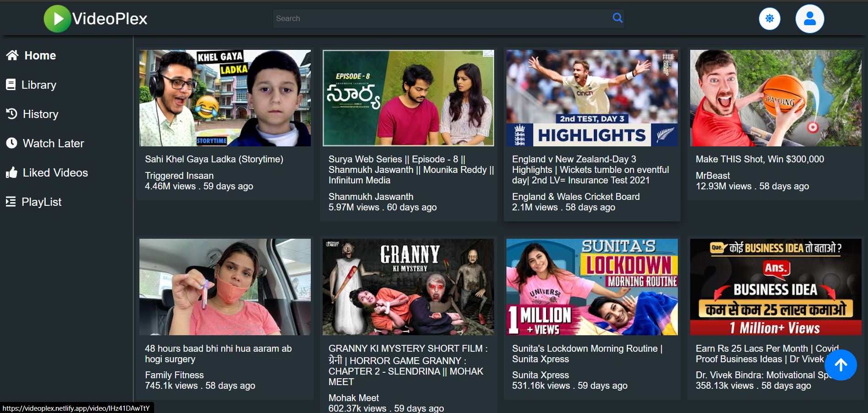Click title "48 hours baad bhi nhi hua aaram"

point(218,354)
